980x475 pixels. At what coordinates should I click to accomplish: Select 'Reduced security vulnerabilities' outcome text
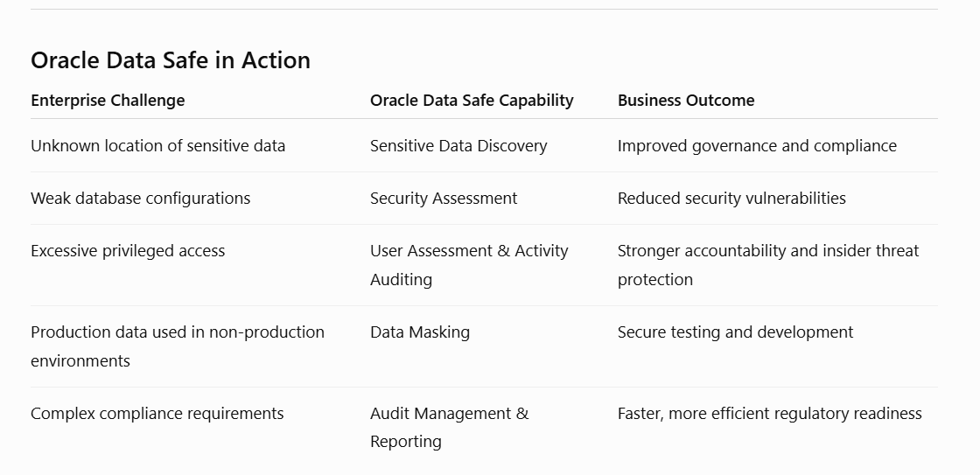pyautogui.click(x=731, y=198)
